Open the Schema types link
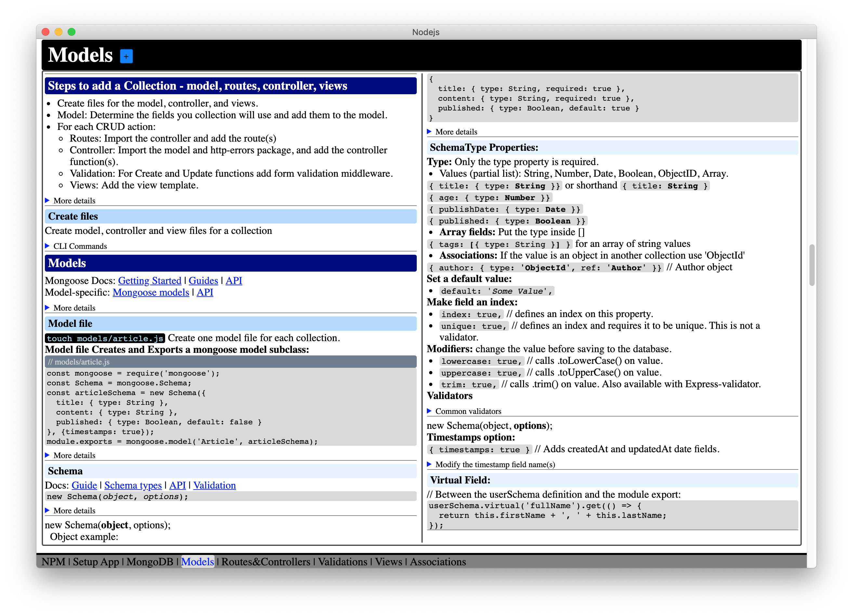The width and height of the screenshot is (853, 616). point(133,485)
